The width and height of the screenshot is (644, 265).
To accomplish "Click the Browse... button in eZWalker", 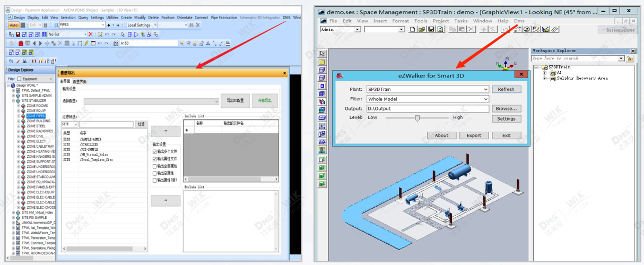I will 506,108.
